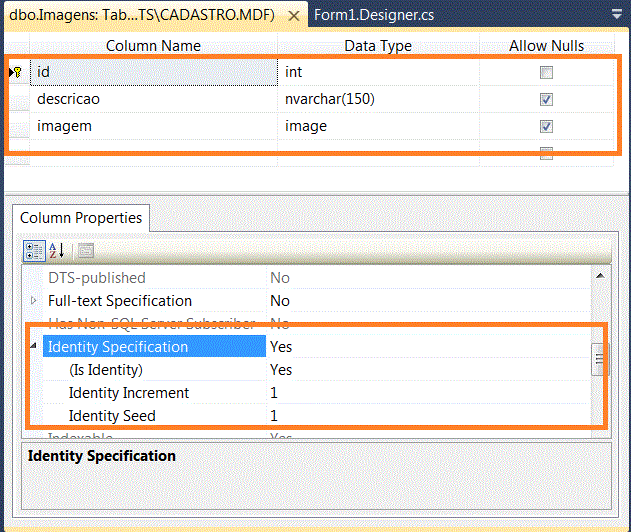This screenshot has width=631, height=532.
Task: Uncheck Allow Nulls for descricao
Action: pos(546,99)
